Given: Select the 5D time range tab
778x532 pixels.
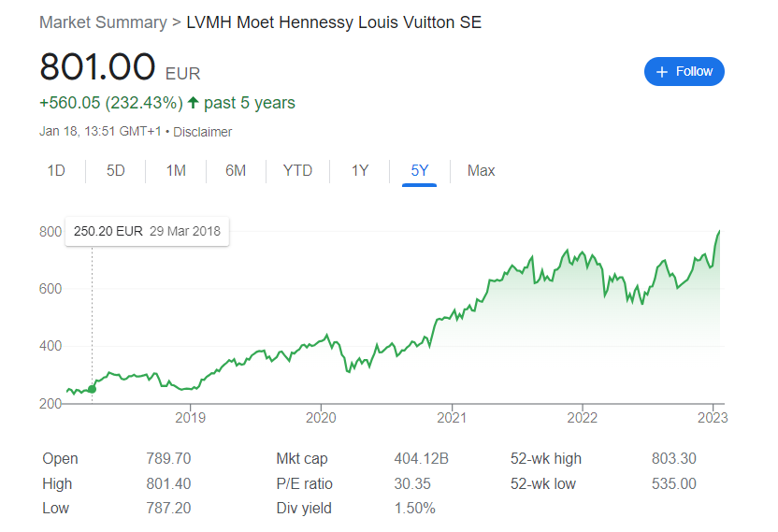Looking at the screenshot, I should pos(116,171).
